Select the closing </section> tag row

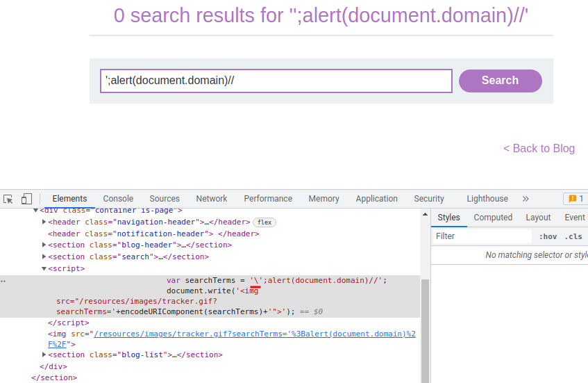click(54, 377)
